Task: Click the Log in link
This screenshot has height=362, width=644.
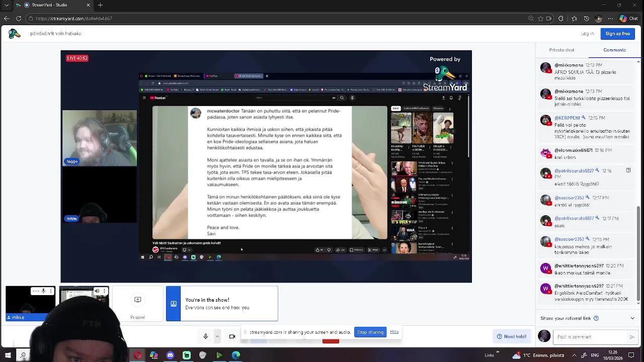Action: point(587,34)
